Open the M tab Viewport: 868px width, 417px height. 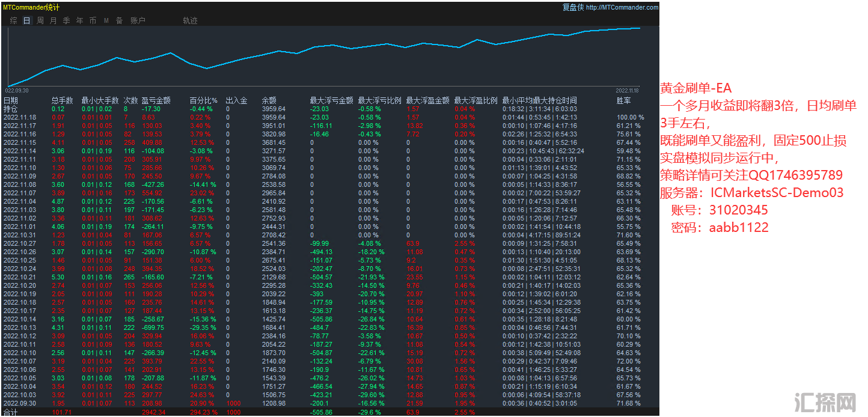tap(106, 20)
